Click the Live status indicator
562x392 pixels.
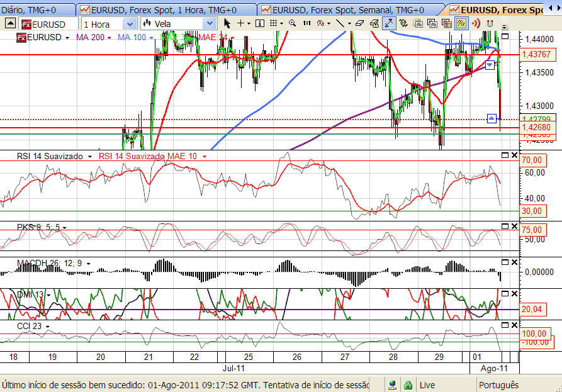pyautogui.click(x=427, y=385)
